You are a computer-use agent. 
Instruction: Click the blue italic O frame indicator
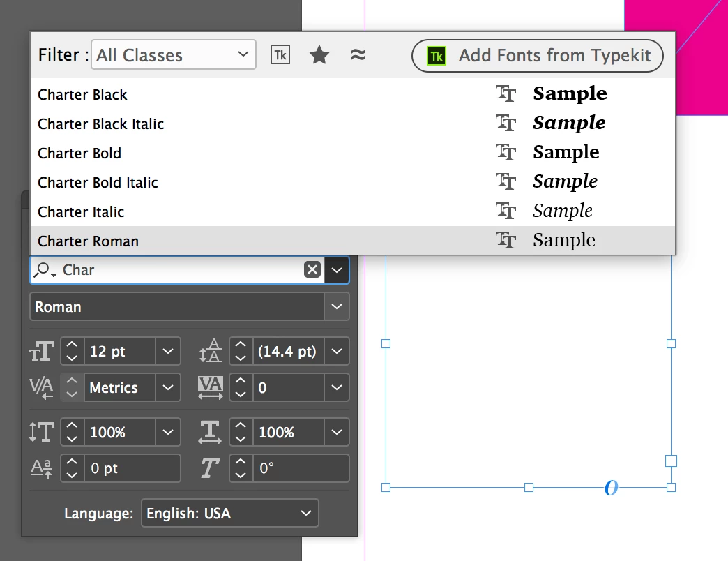point(612,488)
